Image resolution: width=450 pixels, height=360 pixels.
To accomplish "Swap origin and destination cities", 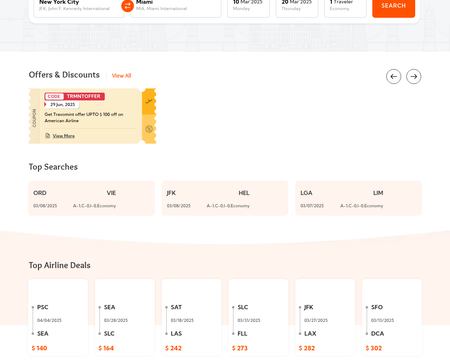I will point(127,6).
